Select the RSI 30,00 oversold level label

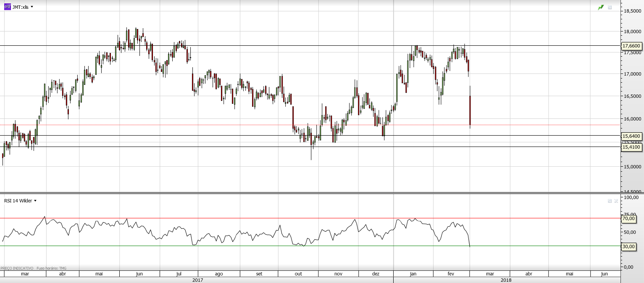coord(628,246)
